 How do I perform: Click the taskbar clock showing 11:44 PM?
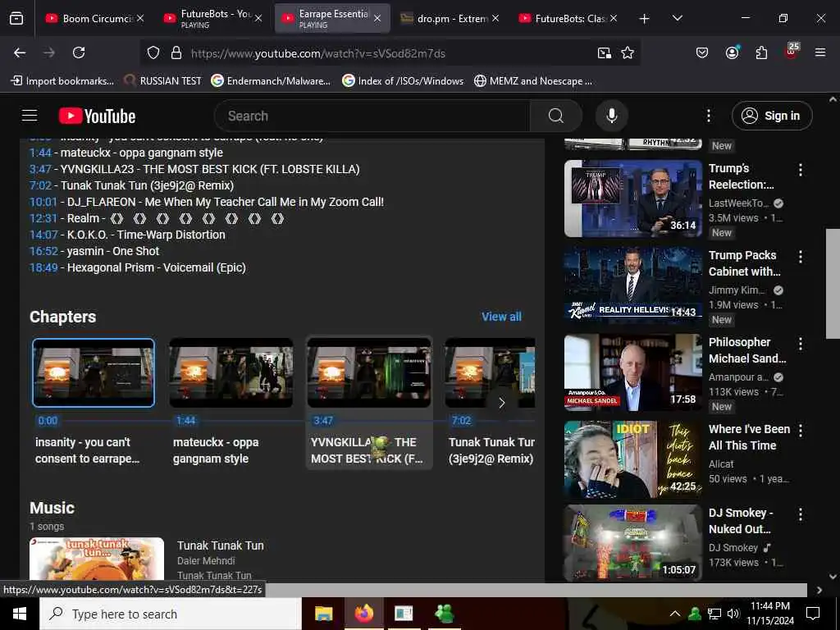[769, 614]
